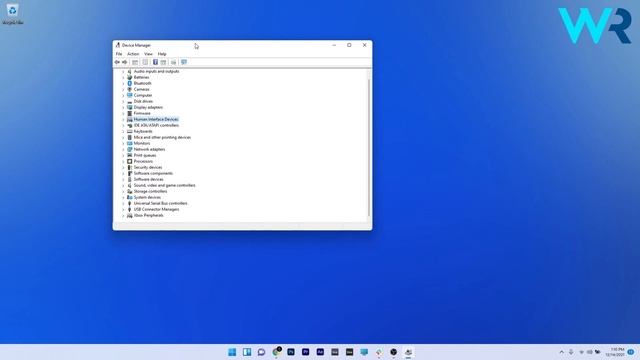This screenshot has height=360, width=640.
Task: Open the Action menu
Action: tap(133, 54)
